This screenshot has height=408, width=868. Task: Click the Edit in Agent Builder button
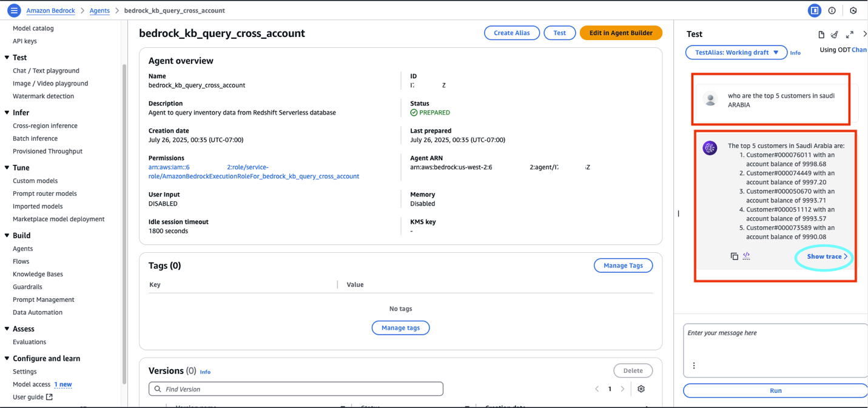pos(621,33)
